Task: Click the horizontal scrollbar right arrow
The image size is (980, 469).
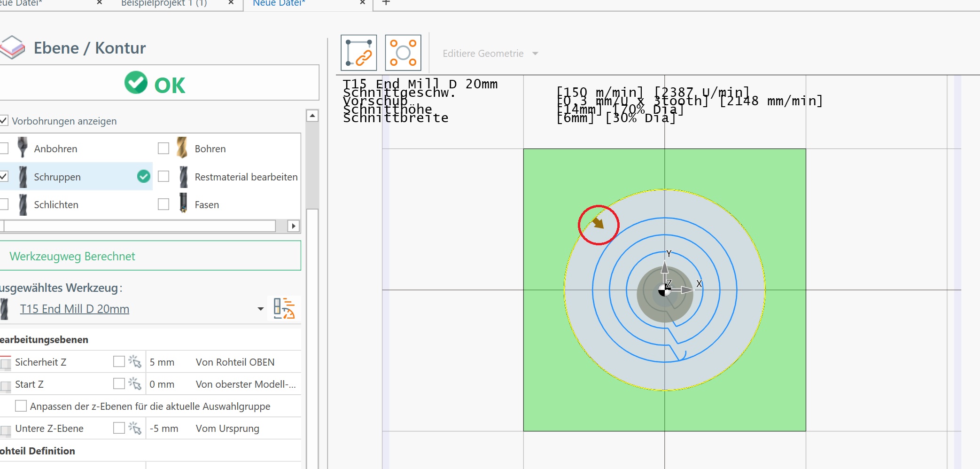Action: pos(294,226)
